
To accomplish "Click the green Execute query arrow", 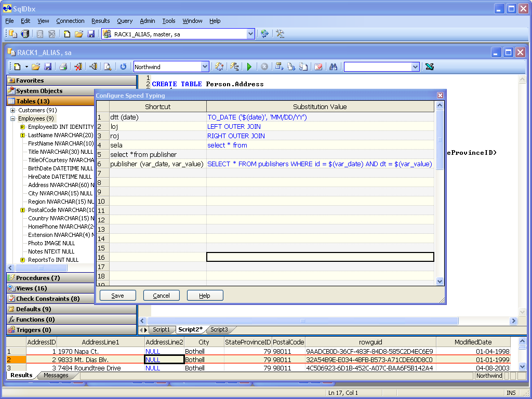I will (x=249, y=66).
